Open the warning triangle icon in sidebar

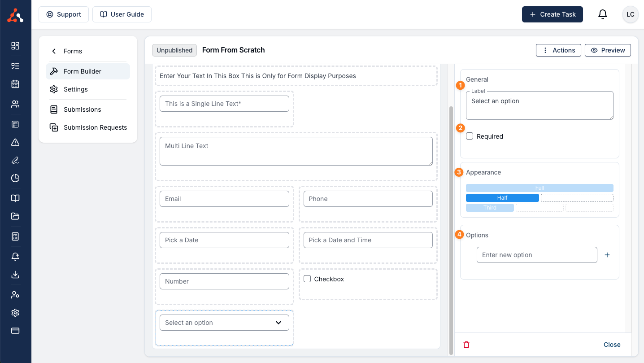coord(15,142)
